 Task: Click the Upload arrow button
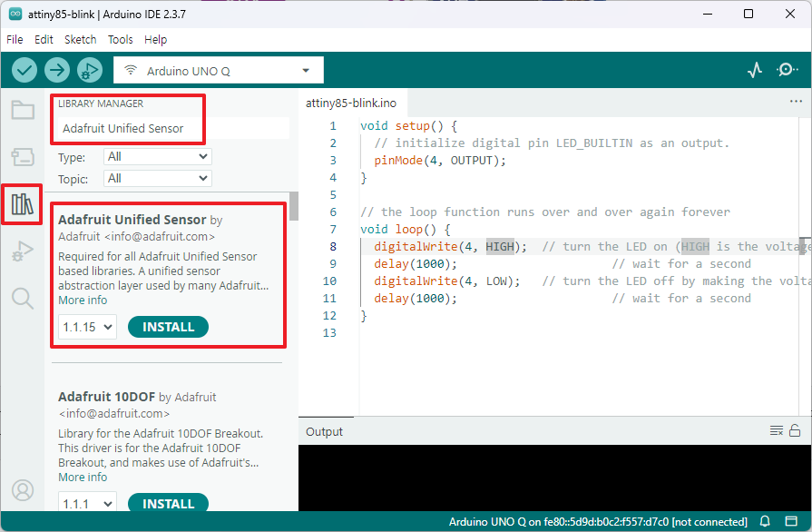[57, 70]
